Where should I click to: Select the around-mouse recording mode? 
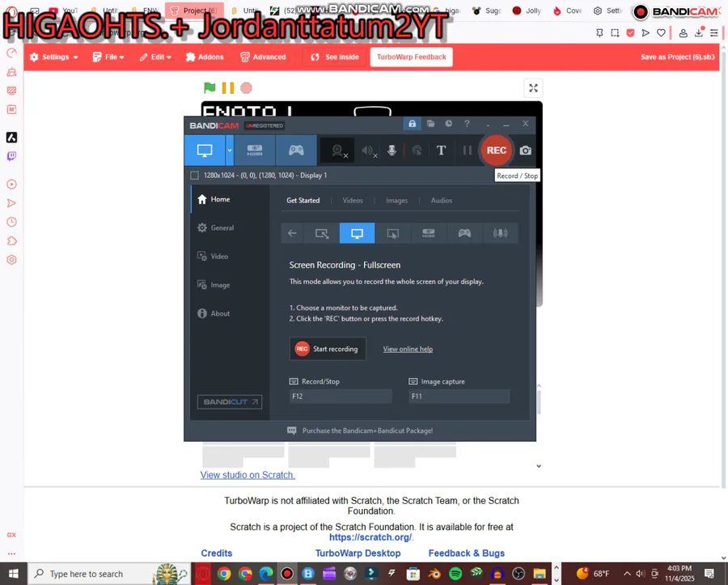tap(393, 233)
